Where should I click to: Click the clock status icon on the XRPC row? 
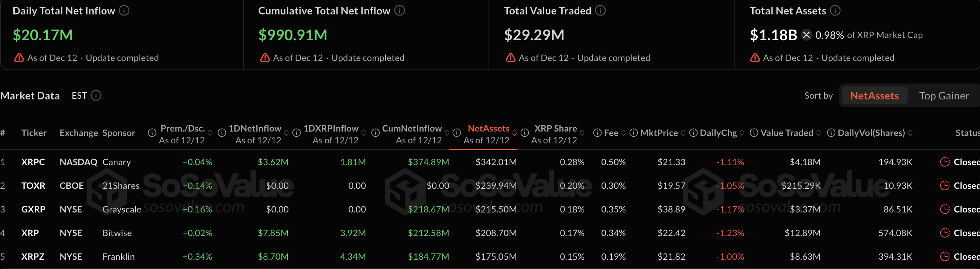point(945,162)
